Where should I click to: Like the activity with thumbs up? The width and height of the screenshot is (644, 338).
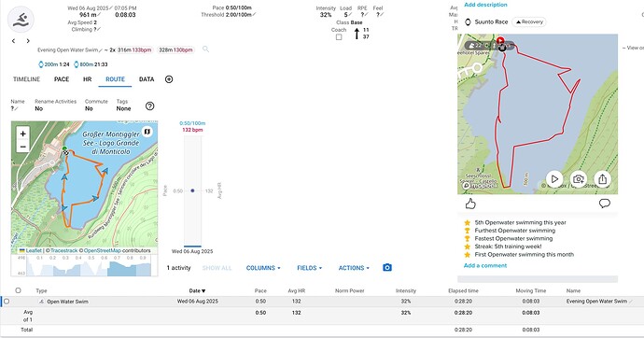[x=470, y=204]
